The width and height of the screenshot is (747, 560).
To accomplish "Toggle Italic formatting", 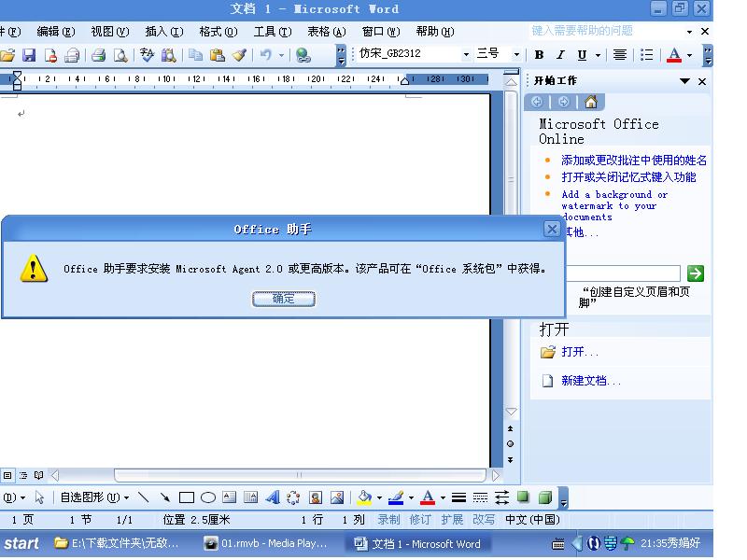I will 561,55.
